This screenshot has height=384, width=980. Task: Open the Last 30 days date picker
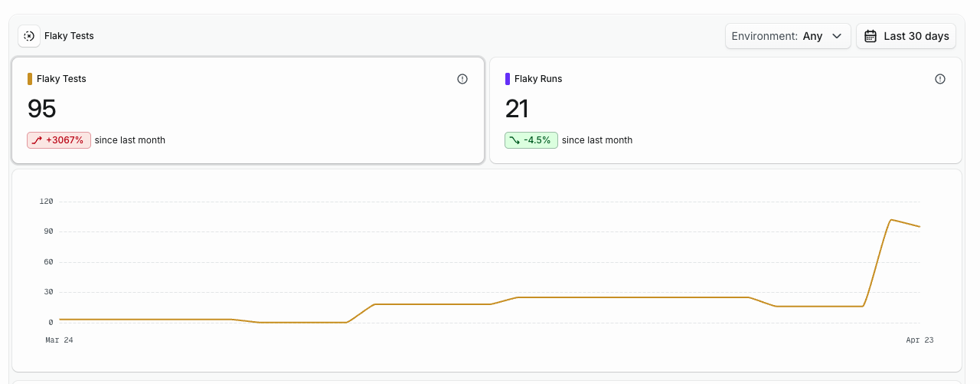(x=906, y=36)
